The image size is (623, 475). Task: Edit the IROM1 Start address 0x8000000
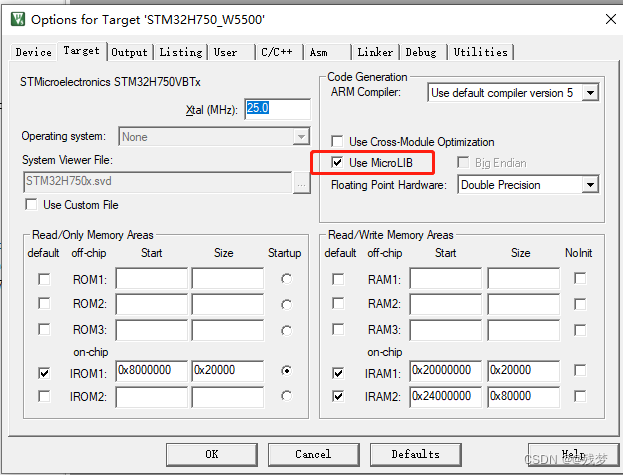tap(151, 371)
